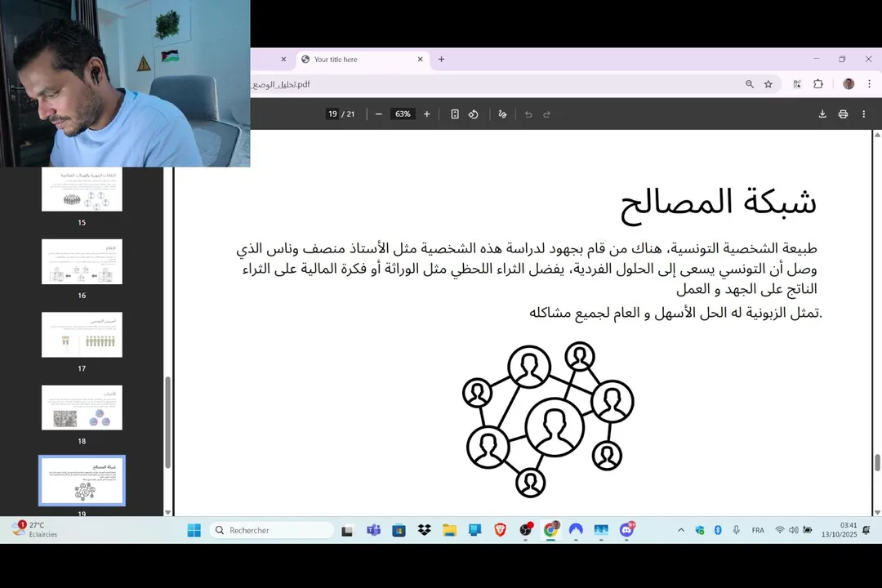Open a new browser tab

(x=441, y=59)
